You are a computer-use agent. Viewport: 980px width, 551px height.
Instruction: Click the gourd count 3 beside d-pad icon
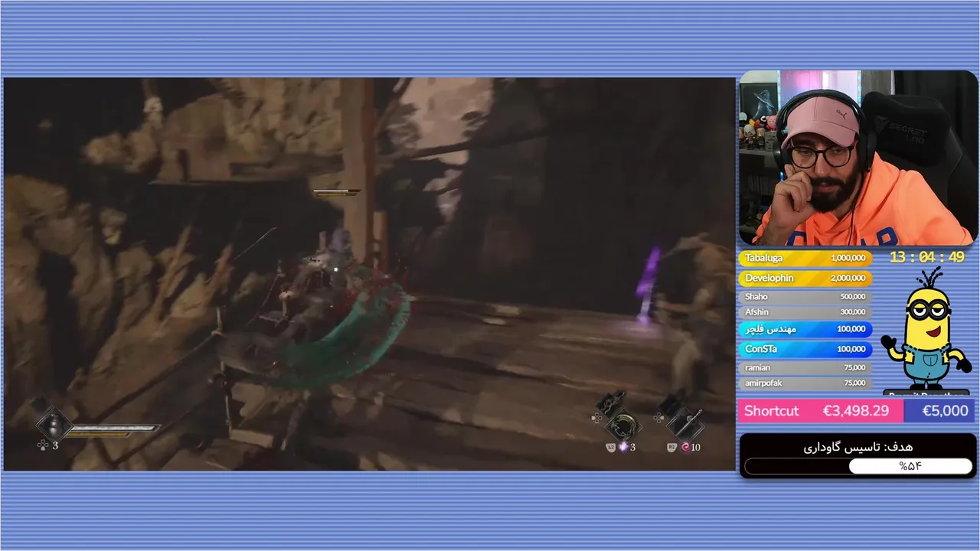[x=55, y=445]
